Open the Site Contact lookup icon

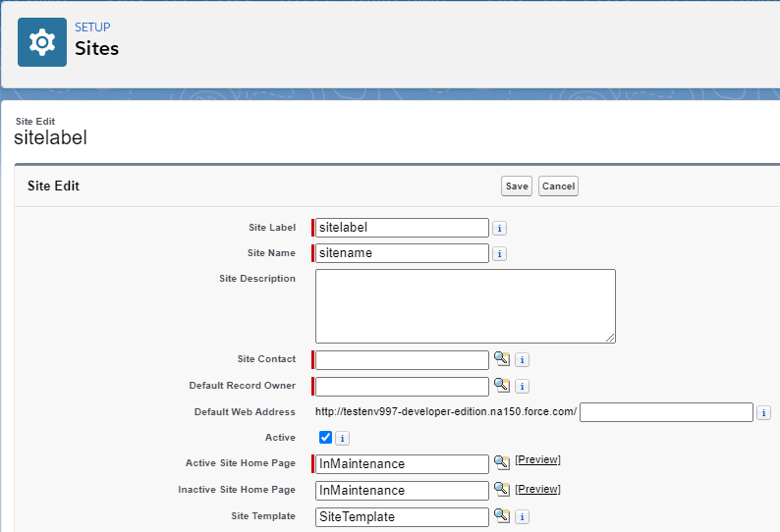pos(501,359)
